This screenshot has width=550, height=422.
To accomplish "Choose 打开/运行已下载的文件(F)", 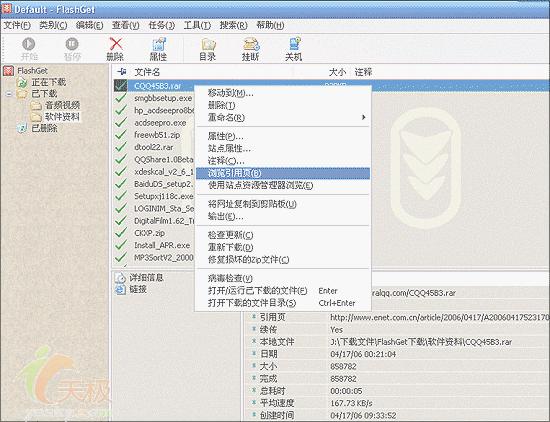I will pyautogui.click(x=283, y=290).
